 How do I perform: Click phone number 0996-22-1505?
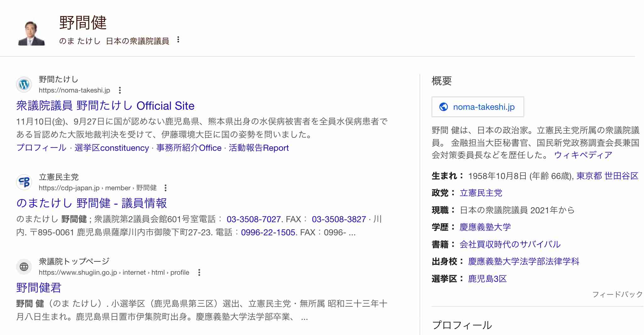[269, 232]
